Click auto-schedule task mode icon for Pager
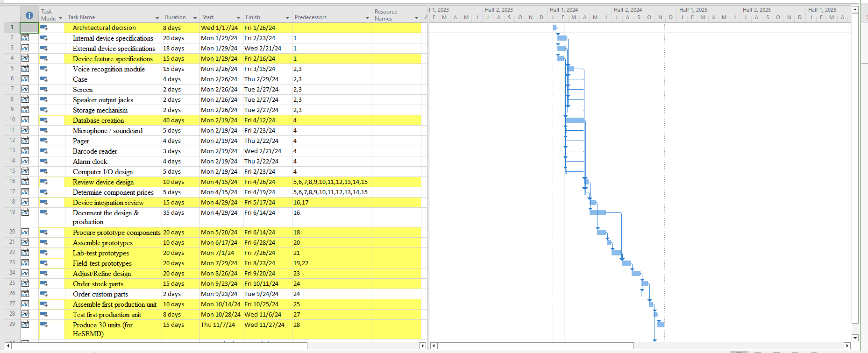Screen dimensions: 868x353 [x=44, y=141]
